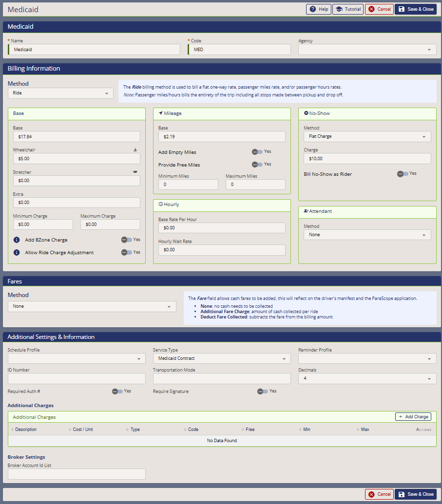Toggle Add BZone Charge switch
The height and width of the screenshot is (504, 442).
tap(126, 240)
